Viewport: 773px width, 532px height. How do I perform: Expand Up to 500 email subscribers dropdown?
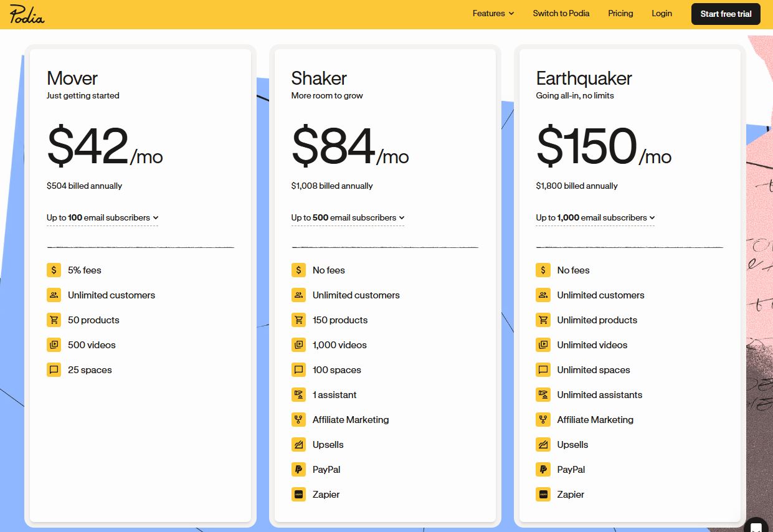tap(348, 217)
